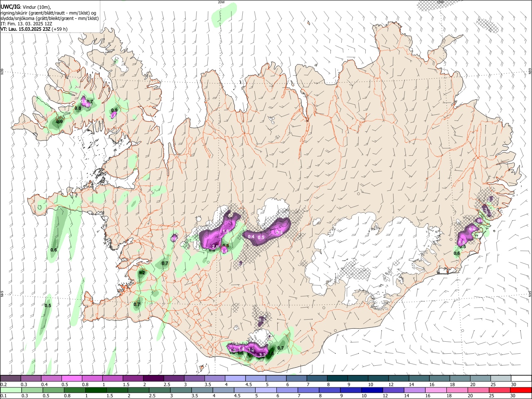The image size is (532, 399).
Task: Click the 0.4 value in the central snow band
Action: 251,236
